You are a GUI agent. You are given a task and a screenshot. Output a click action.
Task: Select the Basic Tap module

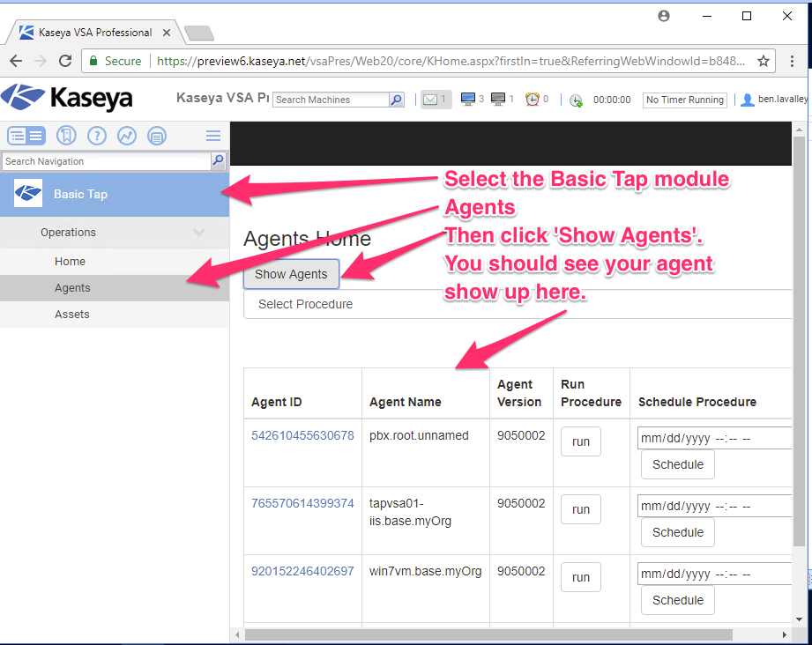pos(115,194)
